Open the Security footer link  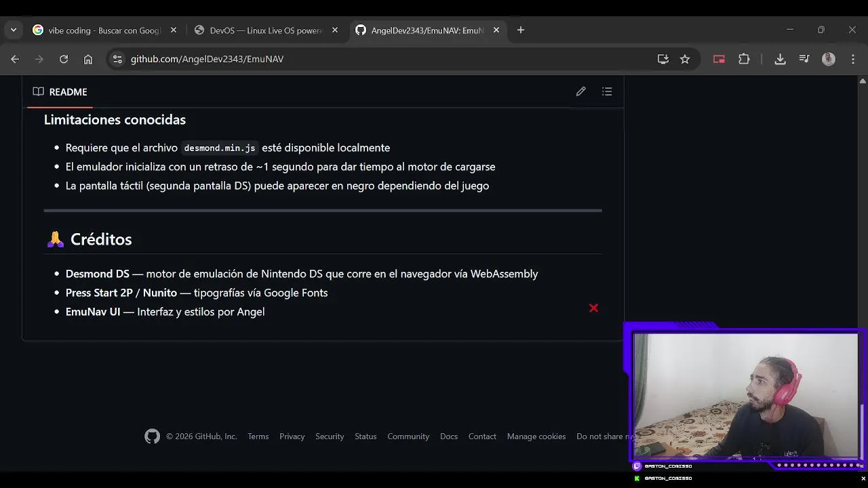(330, 436)
